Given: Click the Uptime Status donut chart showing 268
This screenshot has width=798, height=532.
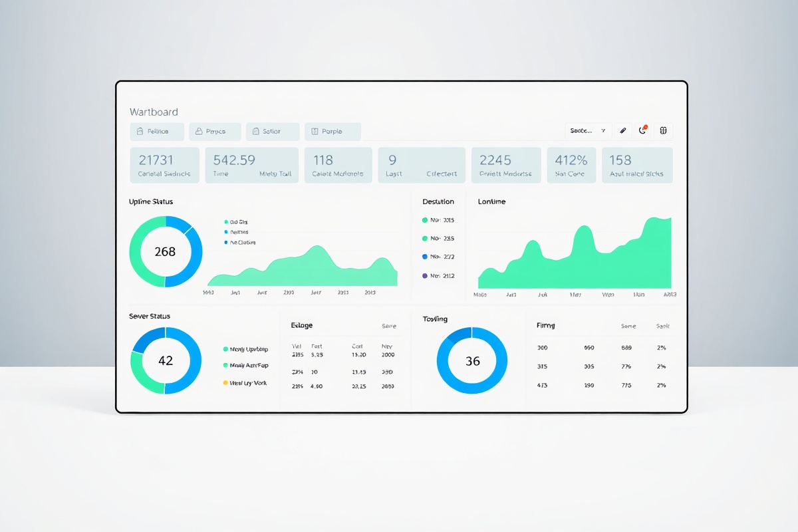Looking at the screenshot, I should coord(165,251).
